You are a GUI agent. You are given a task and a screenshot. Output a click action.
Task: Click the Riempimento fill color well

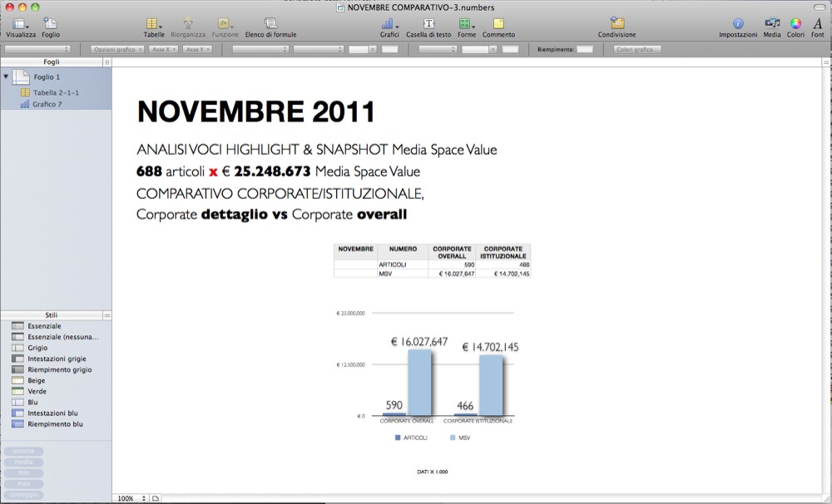click(x=584, y=50)
